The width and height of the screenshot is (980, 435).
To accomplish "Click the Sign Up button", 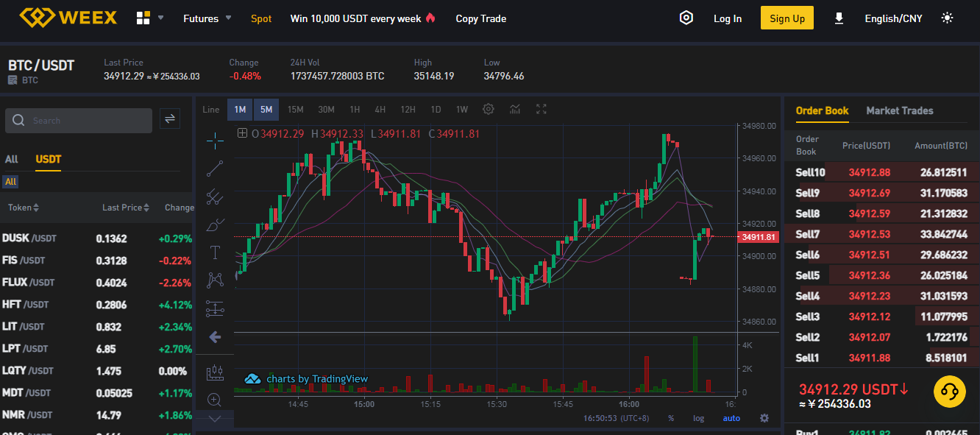I will [x=787, y=18].
